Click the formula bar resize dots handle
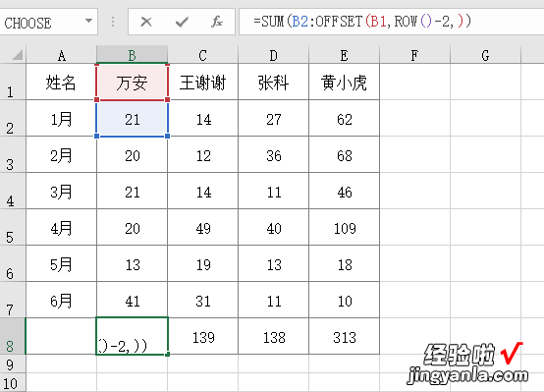The image size is (544, 392). (x=113, y=22)
